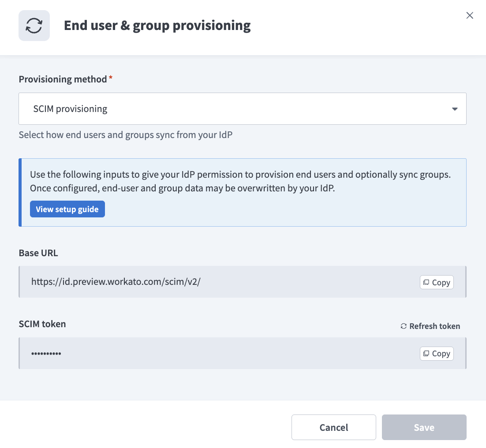The image size is (486, 448).
Task: Click the blue accent bar of the info panel
Action: (x=20, y=192)
